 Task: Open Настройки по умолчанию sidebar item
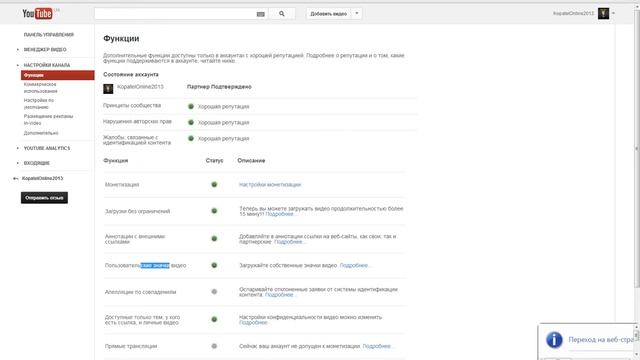(x=38, y=104)
